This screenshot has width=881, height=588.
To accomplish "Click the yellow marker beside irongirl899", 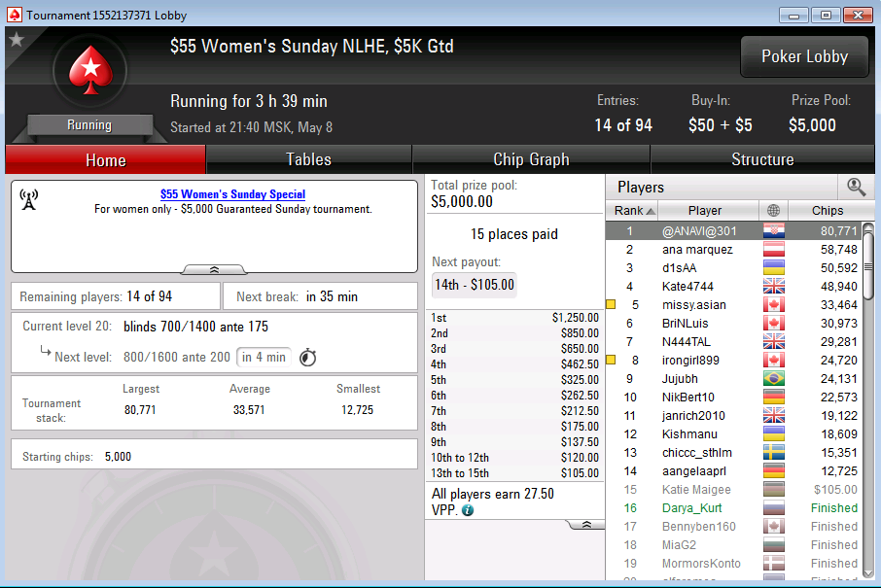I will (611, 360).
